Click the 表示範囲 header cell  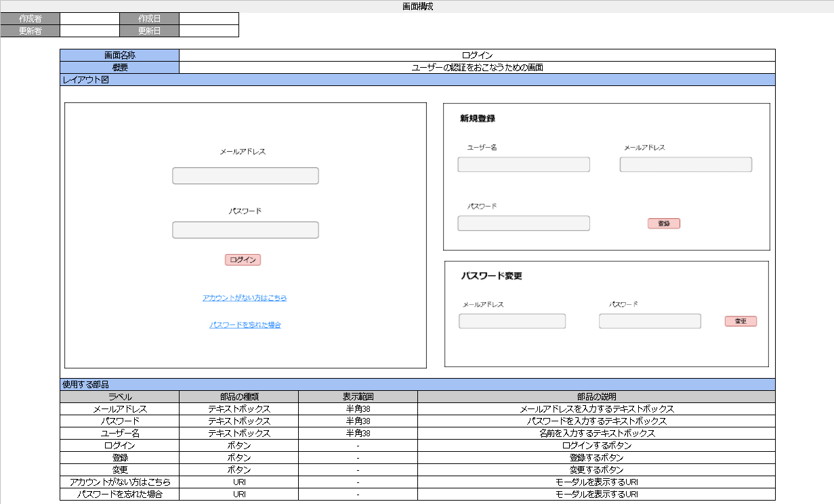point(358,396)
